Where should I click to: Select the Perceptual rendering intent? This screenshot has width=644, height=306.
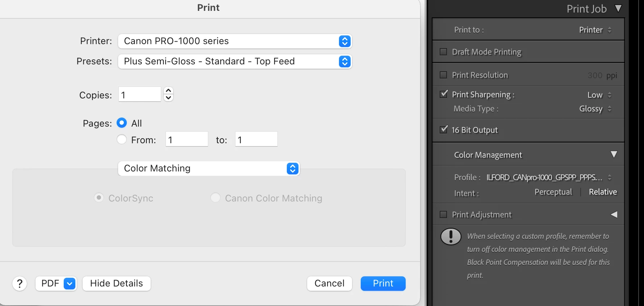553,192
